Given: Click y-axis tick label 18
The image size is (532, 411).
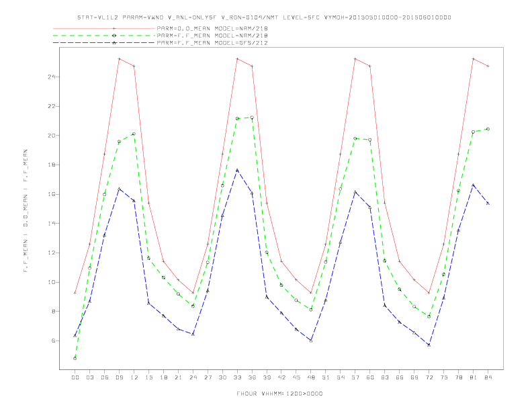Looking at the screenshot, I should point(52,165).
